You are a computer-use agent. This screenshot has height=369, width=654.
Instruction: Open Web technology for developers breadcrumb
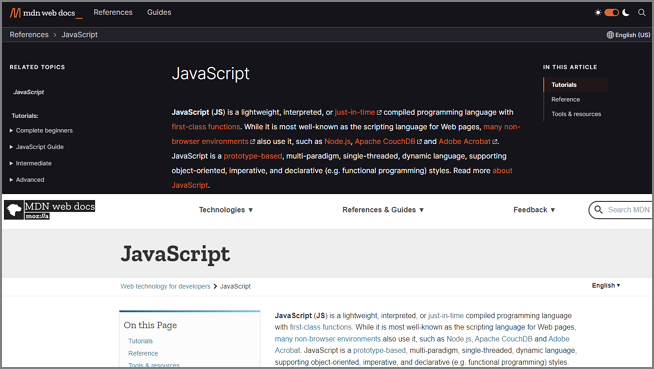[165, 286]
